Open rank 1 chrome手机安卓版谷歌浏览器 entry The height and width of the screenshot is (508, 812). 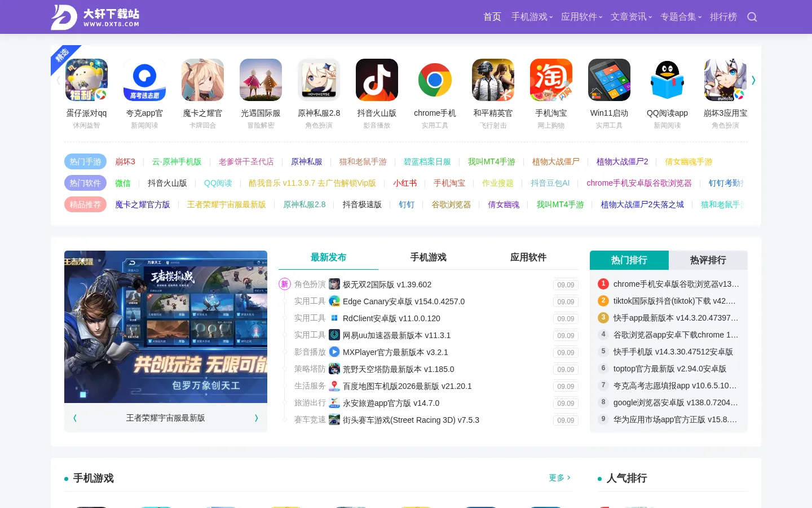(x=676, y=284)
